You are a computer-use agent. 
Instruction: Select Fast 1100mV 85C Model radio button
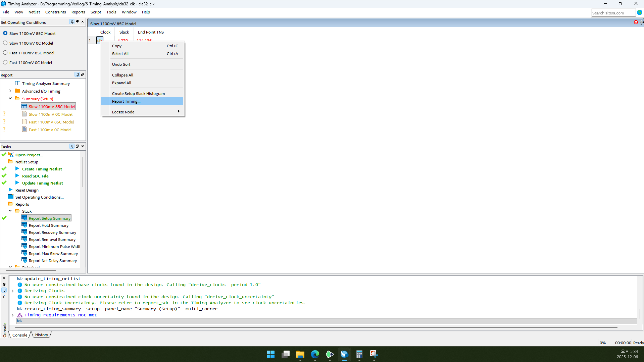point(5,53)
